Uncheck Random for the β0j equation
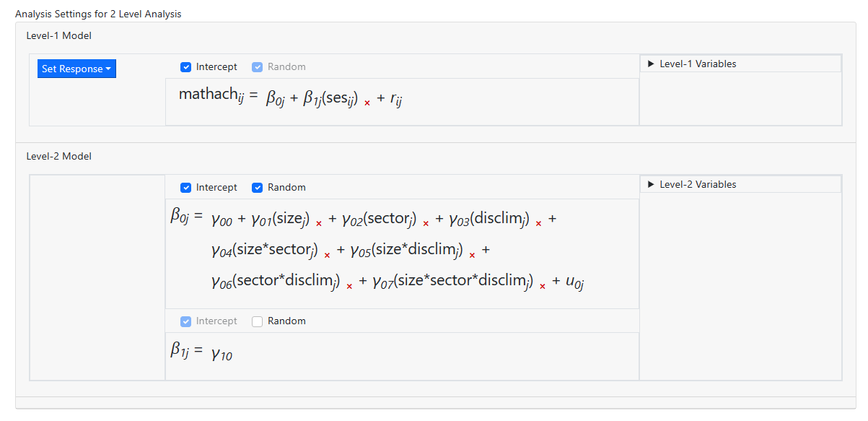Screen dimensions: 868x421 [257, 188]
